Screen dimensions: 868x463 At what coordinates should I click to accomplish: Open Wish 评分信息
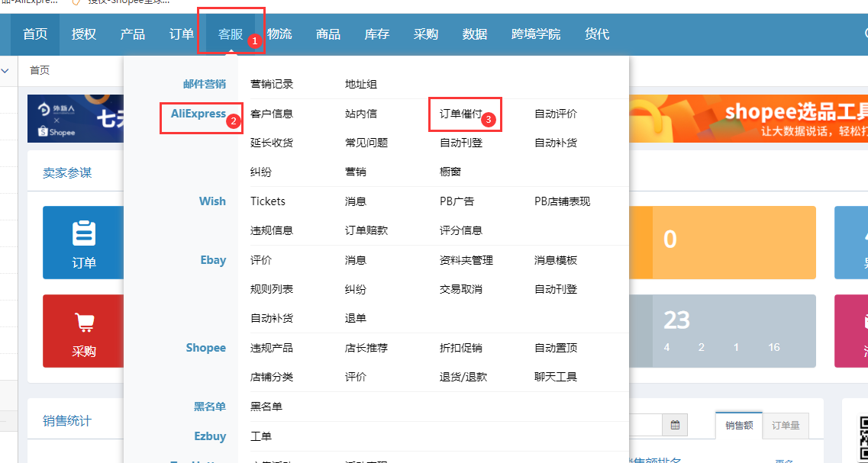pyautogui.click(x=460, y=230)
